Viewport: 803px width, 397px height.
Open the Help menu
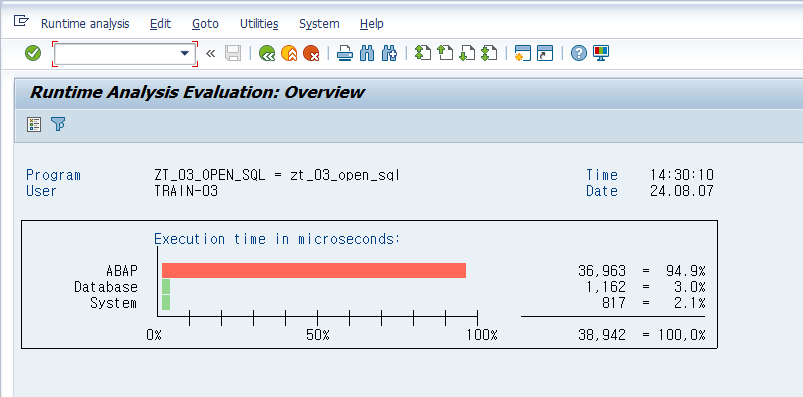tap(371, 24)
